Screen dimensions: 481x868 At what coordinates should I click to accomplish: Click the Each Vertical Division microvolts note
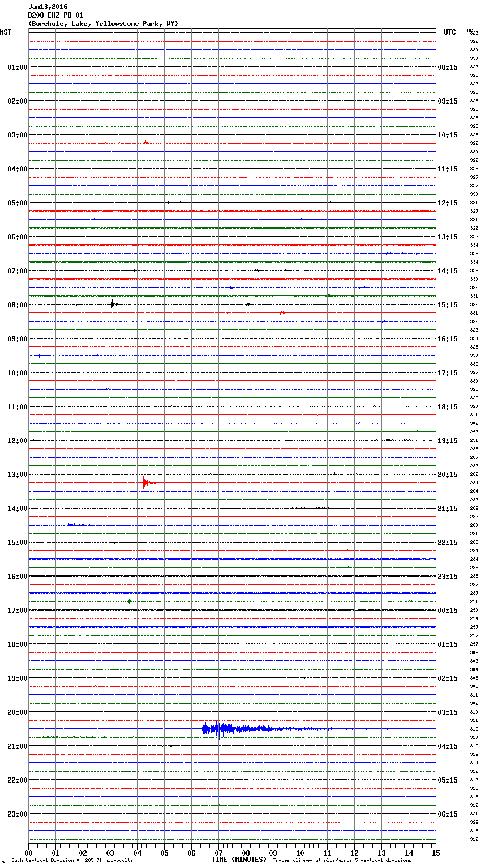[x=72, y=861]
